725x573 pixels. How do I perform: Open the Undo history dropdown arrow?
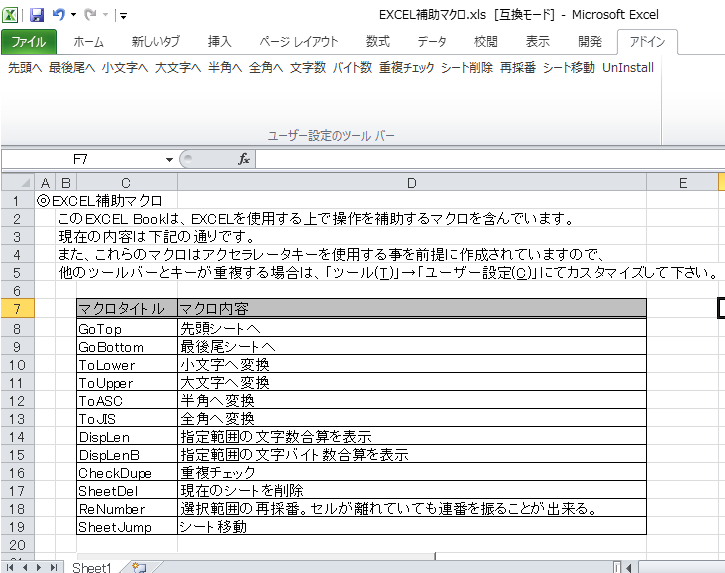point(74,15)
